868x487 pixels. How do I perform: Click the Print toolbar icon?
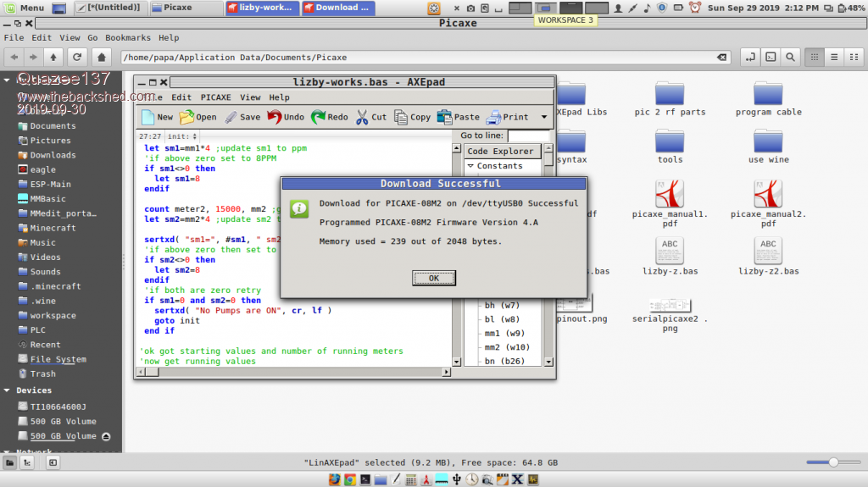click(506, 117)
